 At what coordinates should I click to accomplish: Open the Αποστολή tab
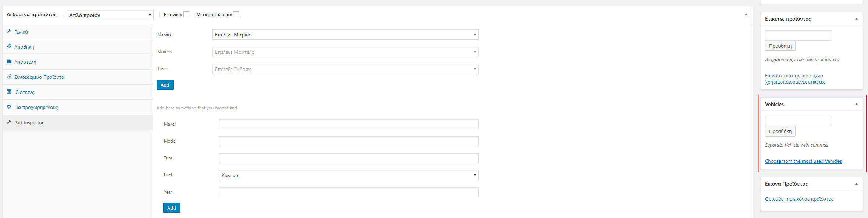[25, 62]
